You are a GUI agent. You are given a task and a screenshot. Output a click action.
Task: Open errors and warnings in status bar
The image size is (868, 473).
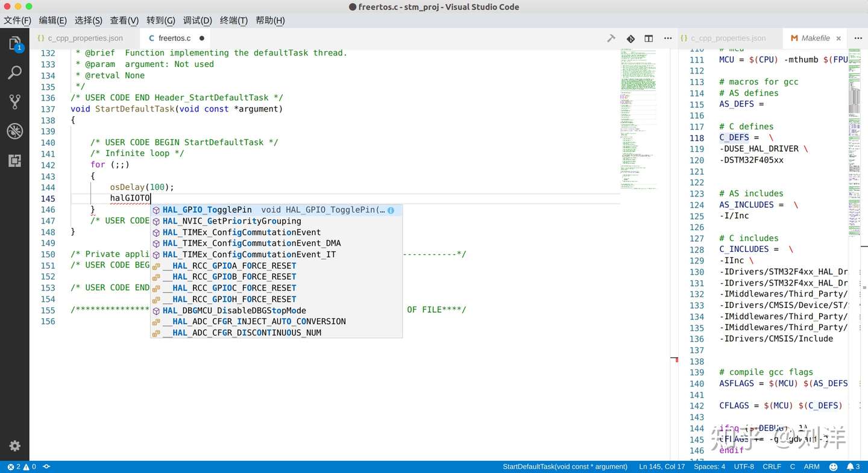click(21, 466)
